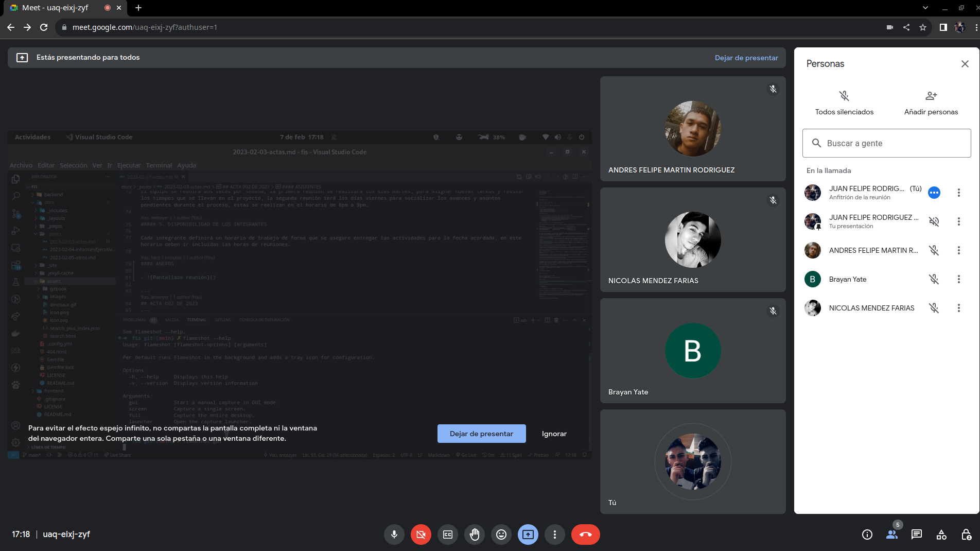Open the activities panel
980x551 pixels.
click(x=941, y=535)
